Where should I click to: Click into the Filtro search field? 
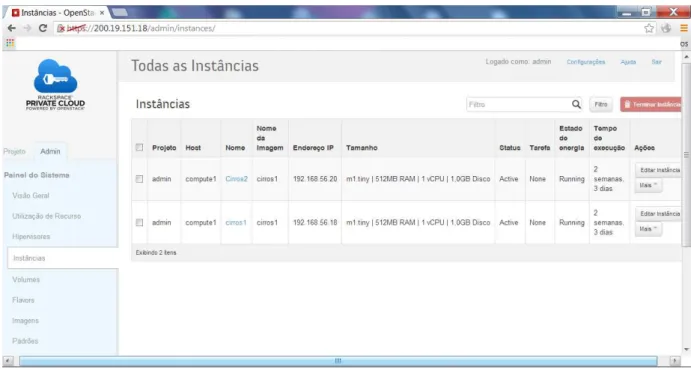click(518, 104)
